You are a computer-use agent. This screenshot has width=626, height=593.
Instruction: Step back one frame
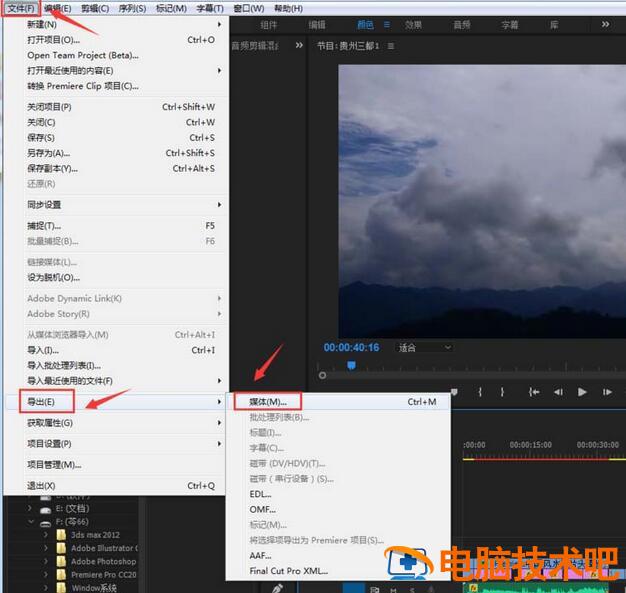tap(559, 392)
